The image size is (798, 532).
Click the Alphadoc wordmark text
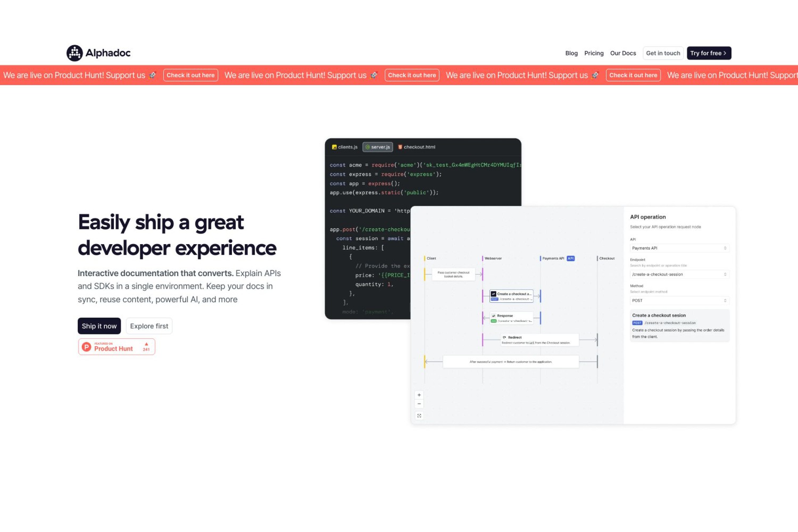[x=108, y=53]
